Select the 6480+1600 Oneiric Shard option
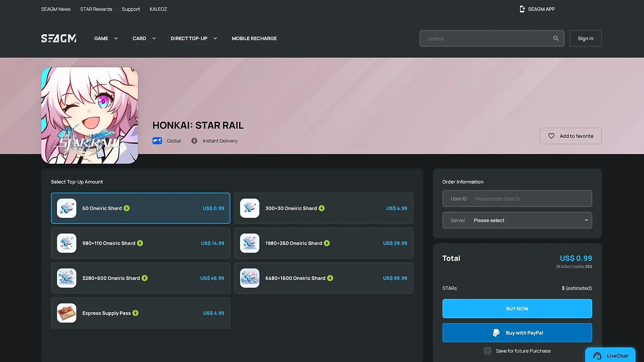Screen dimensions: 644x362 (x=324, y=278)
